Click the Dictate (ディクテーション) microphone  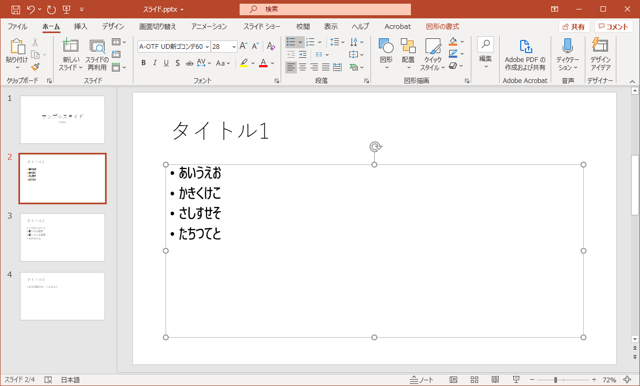[x=567, y=55]
